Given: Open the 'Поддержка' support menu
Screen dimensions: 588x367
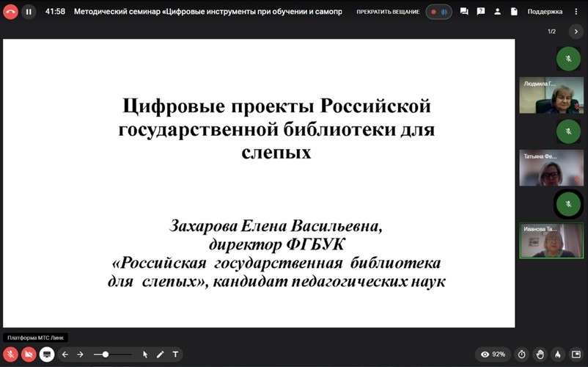Looking at the screenshot, I should [x=545, y=12].
